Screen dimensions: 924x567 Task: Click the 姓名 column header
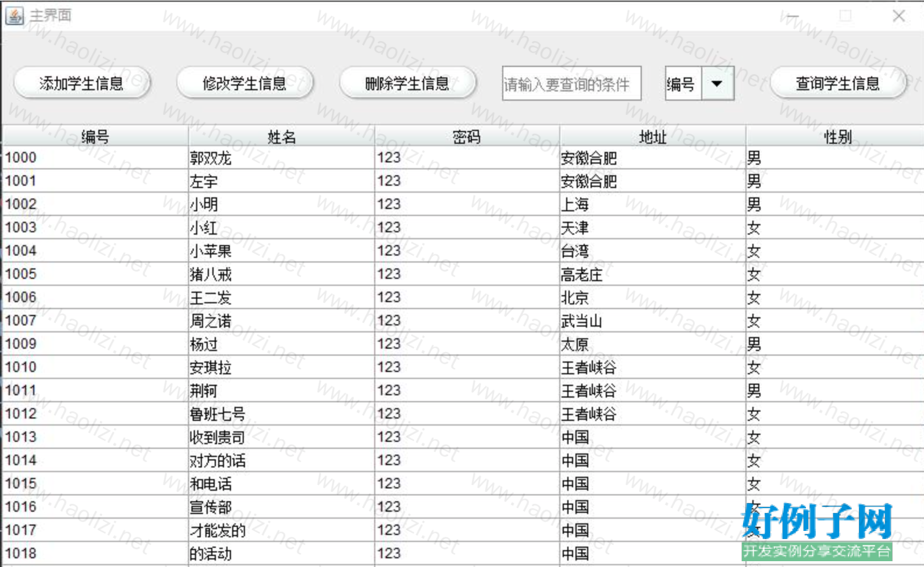click(x=281, y=137)
